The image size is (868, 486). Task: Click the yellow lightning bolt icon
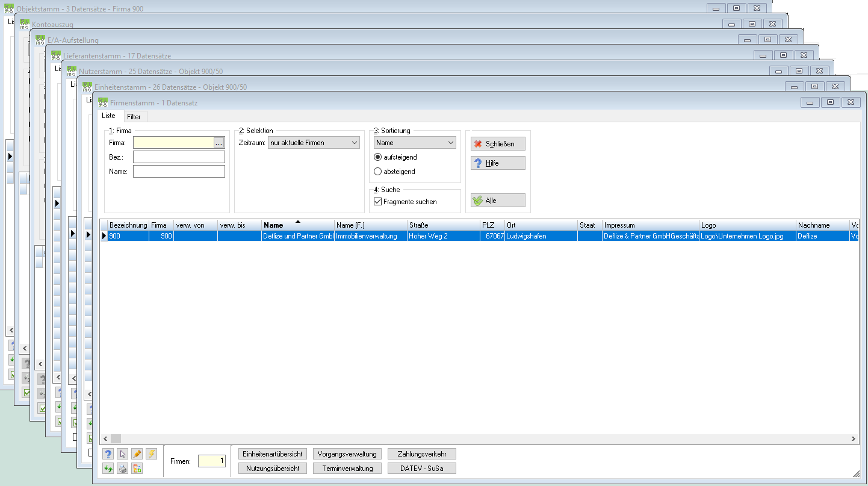pos(152,454)
